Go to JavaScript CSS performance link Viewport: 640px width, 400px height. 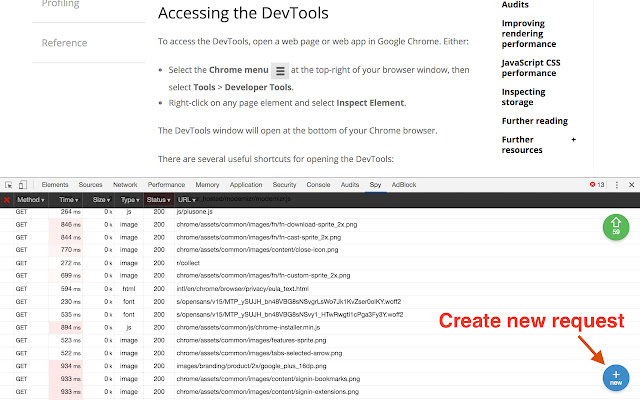[531, 68]
